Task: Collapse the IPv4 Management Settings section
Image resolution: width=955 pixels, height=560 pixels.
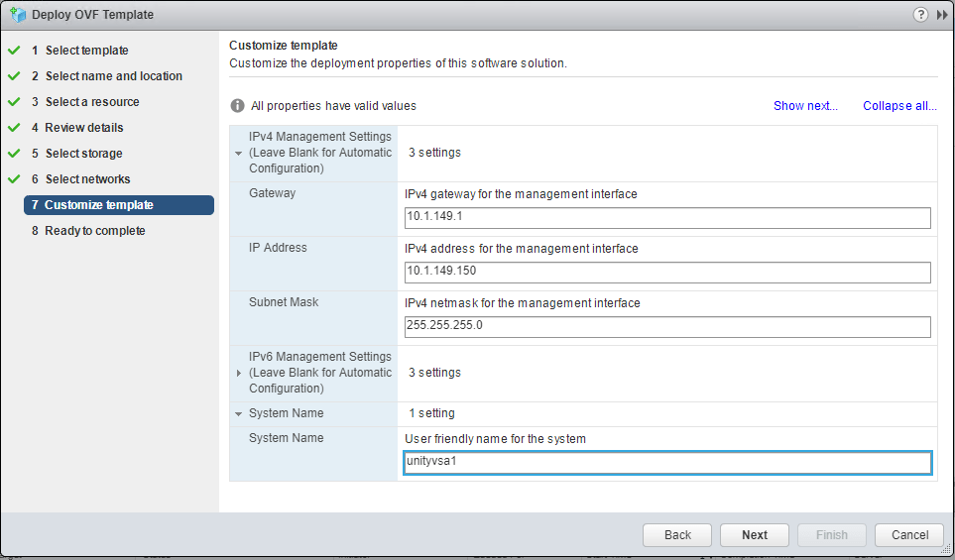Action: pos(238,154)
